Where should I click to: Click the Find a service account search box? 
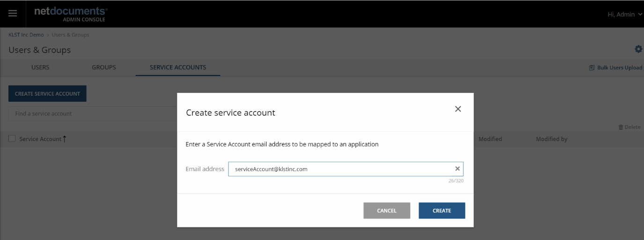click(93, 113)
